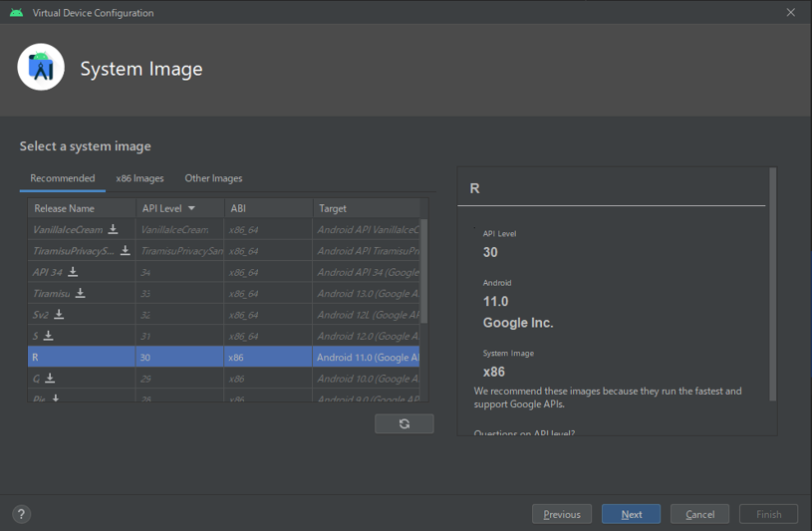812x531 pixels.
Task: Select the VanillaIceCream release name
Action: [68, 229]
